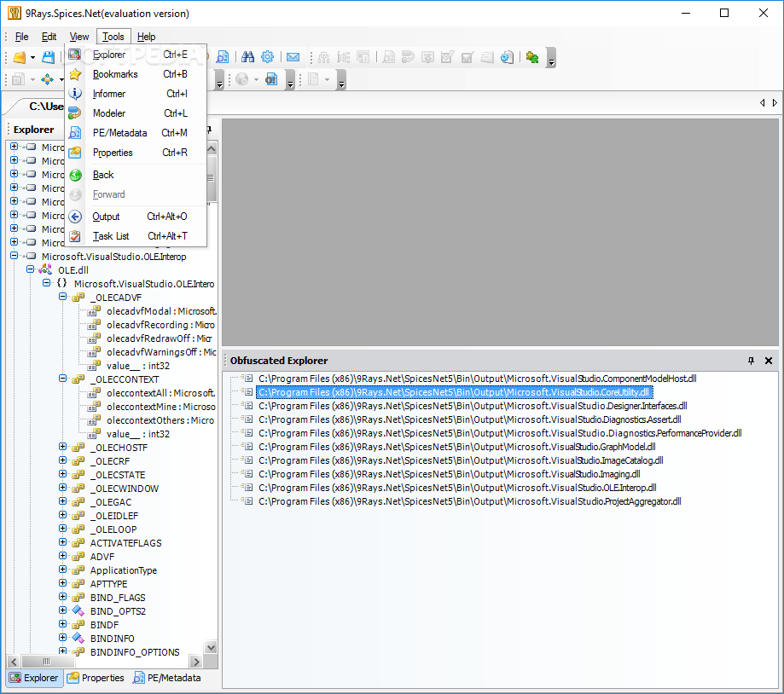Image resolution: width=784 pixels, height=694 pixels.
Task: Open toolbar overflow options after the puzzle icon
Action: coord(551,58)
